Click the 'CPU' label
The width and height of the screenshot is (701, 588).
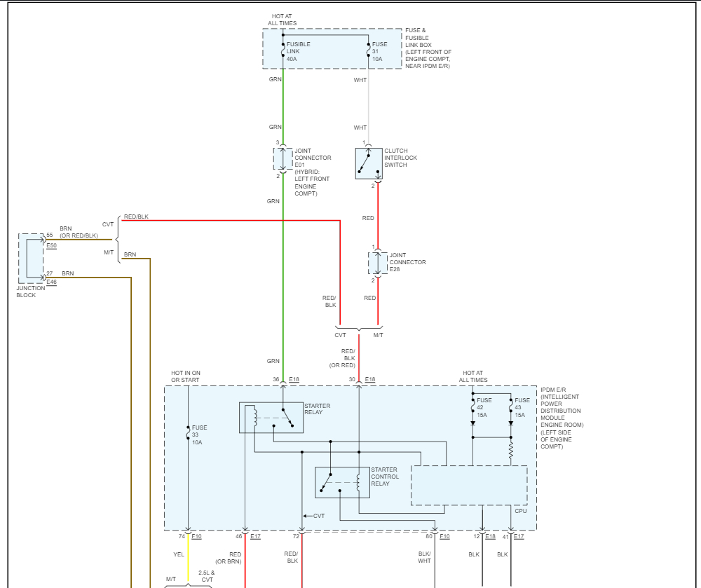click(x=521, y=511)
